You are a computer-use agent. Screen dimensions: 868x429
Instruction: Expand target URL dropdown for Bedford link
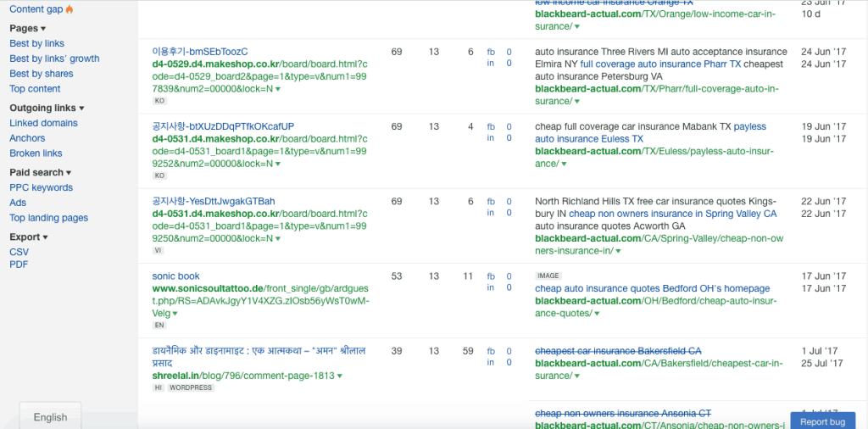[597, 314]
